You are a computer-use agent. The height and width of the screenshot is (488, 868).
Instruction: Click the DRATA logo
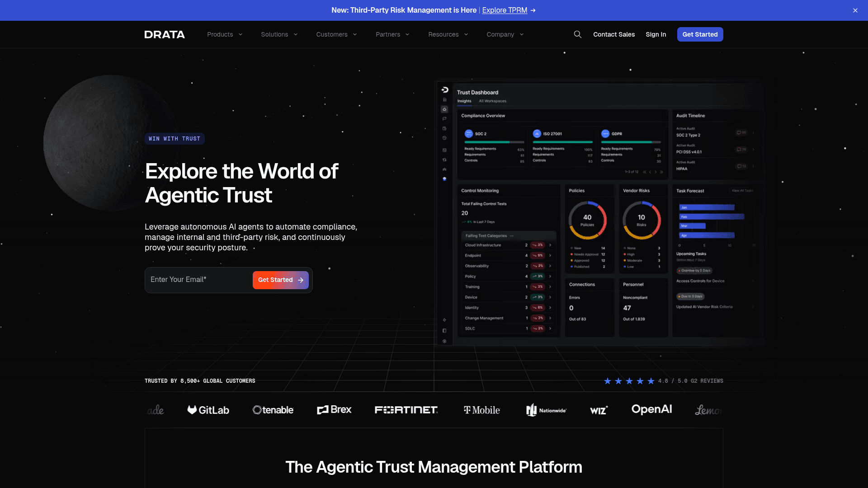pos(165,34)
